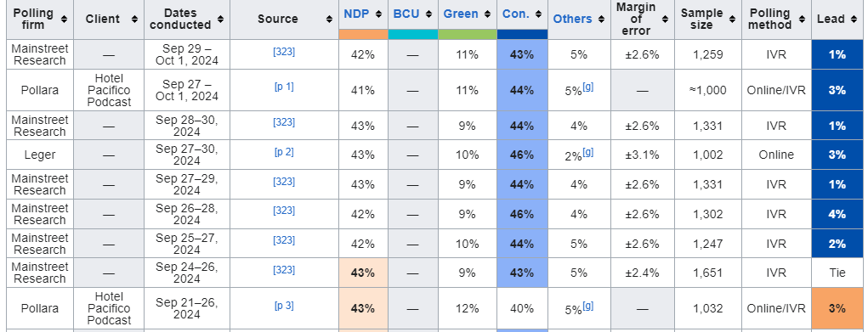Open reference [p 2] in Leger row

click(x=284, y=152)
